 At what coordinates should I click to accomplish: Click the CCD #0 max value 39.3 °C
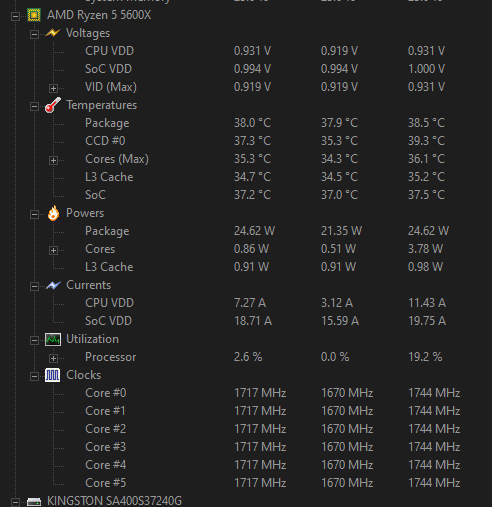tap(426, 141)
